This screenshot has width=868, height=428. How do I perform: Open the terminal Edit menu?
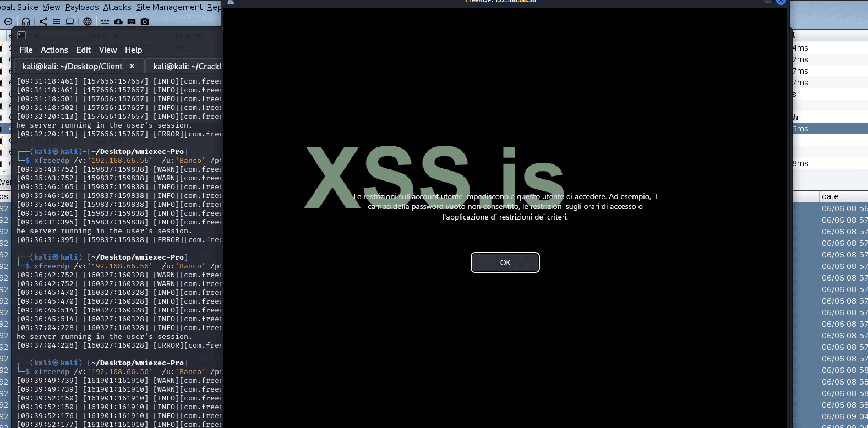point(84,50)
